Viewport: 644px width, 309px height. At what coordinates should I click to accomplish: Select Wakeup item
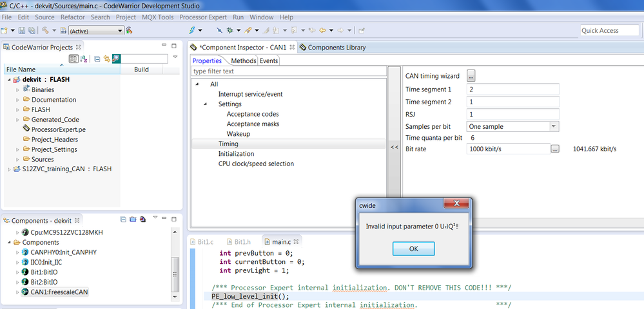(x=239, y=134)
